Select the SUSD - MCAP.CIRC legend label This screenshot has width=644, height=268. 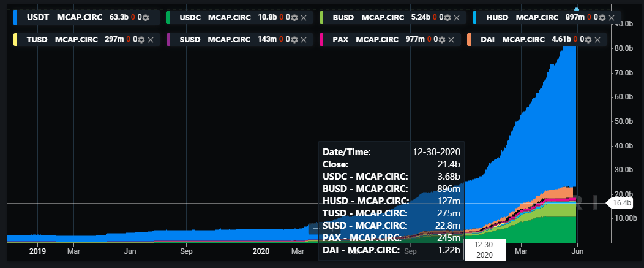(x=215, y=40)
